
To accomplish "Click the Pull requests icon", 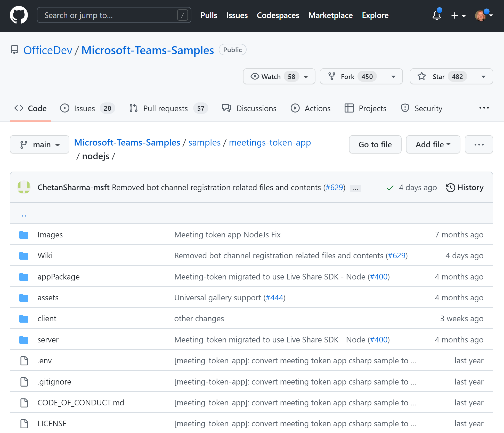I will pyautogui.click(x=134, y=108).
